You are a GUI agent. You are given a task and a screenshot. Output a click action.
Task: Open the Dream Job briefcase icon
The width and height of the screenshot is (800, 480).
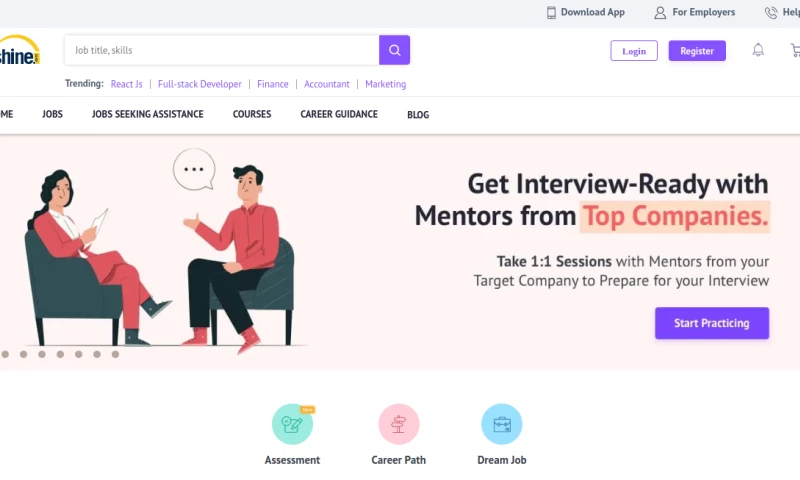point(502,424)
